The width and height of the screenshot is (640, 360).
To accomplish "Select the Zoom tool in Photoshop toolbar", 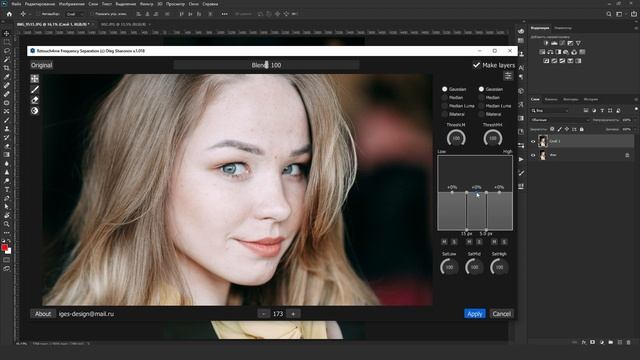I will tap(7, 224).
